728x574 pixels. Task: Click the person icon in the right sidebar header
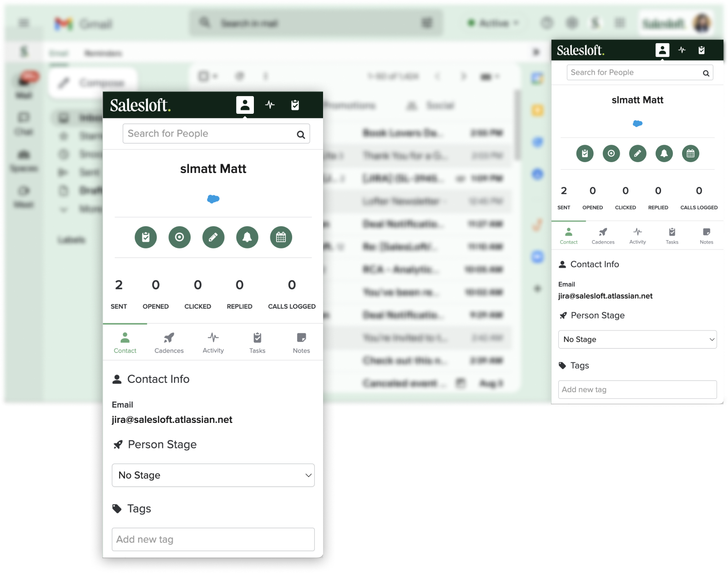pos(662,50)
